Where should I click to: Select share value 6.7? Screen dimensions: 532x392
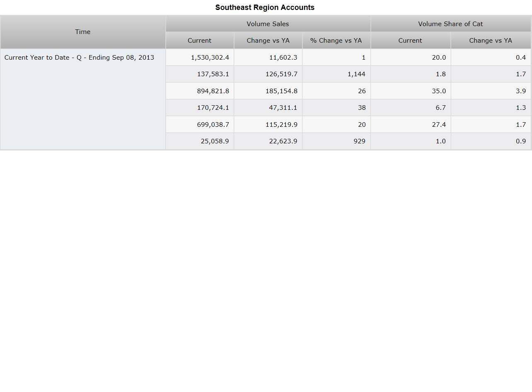(x=411, y=108)
